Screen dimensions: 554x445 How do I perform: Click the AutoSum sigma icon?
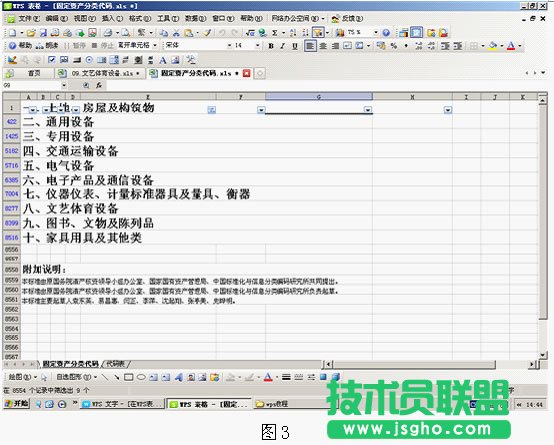275,33
